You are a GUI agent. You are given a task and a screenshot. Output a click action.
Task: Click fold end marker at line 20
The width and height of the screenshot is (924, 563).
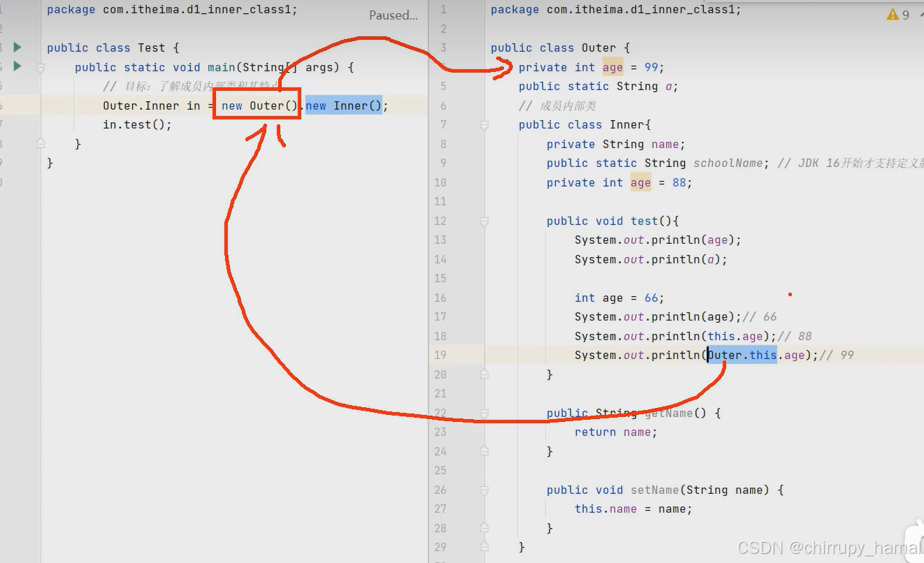(484, 374)
